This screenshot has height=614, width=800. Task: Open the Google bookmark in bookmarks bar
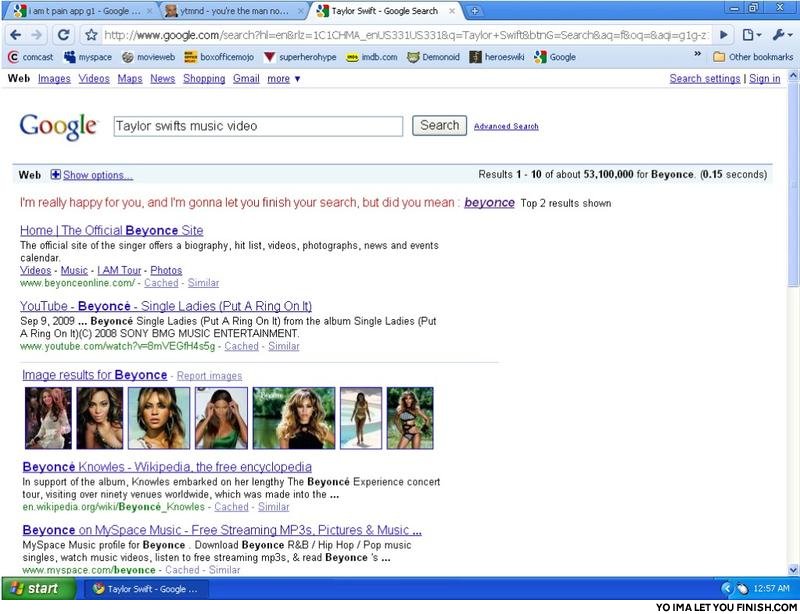click(x=555, y=57)
